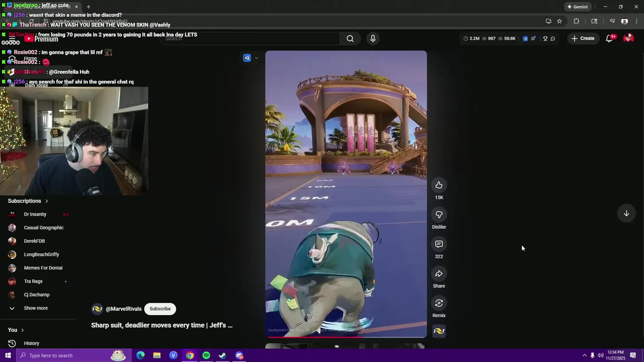Viewport: 644px width, 362px height.
Task: Open Spotify from taskbar
Action: click(206, 355)
